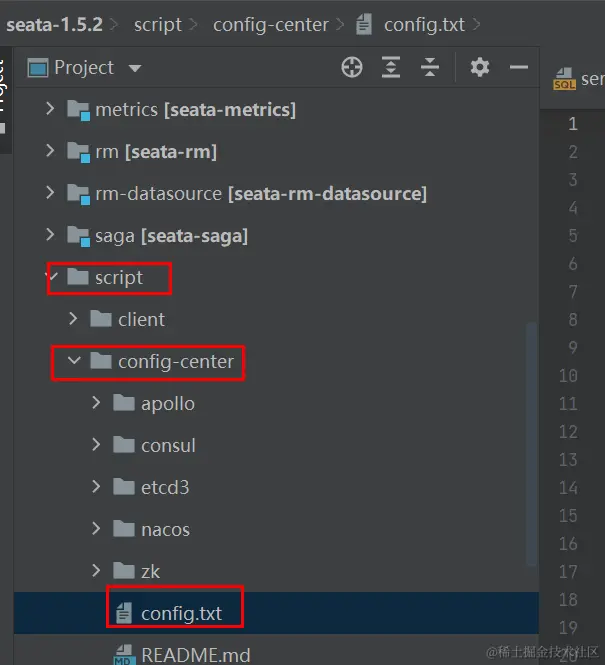Click the script folder icon
Image resolution: width=605 pixels, height=665 pixels.
click(78, 277)
